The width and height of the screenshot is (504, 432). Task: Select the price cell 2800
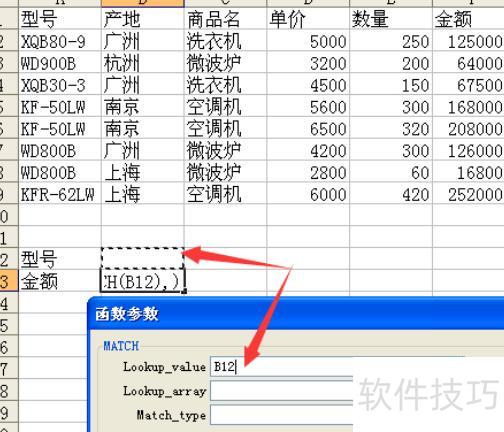point(308,172)
